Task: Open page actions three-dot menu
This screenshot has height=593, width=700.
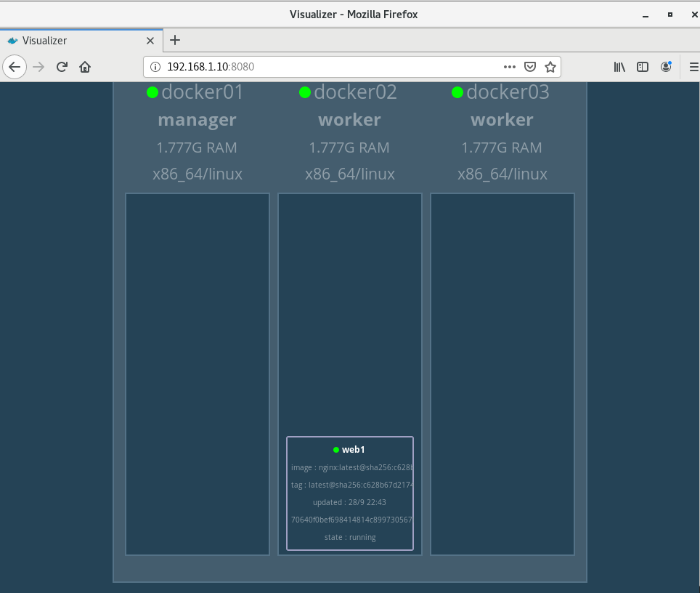Action: [x=509, y=67]
